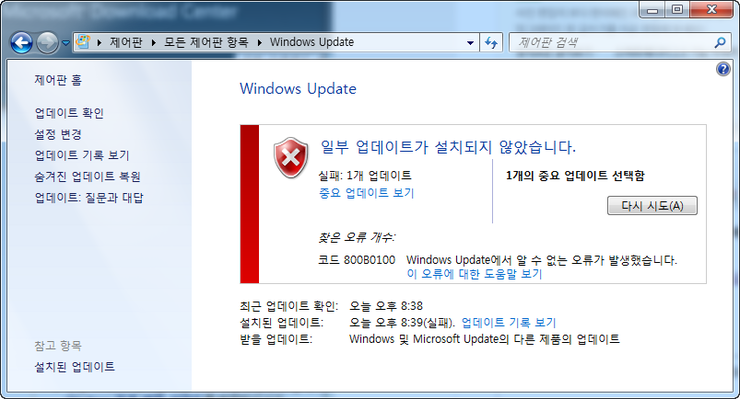The height and width of the screenshot is (399, 740).
Task: Expand arrow after 제어판 breadcrumb
Action: coord(154,42)
